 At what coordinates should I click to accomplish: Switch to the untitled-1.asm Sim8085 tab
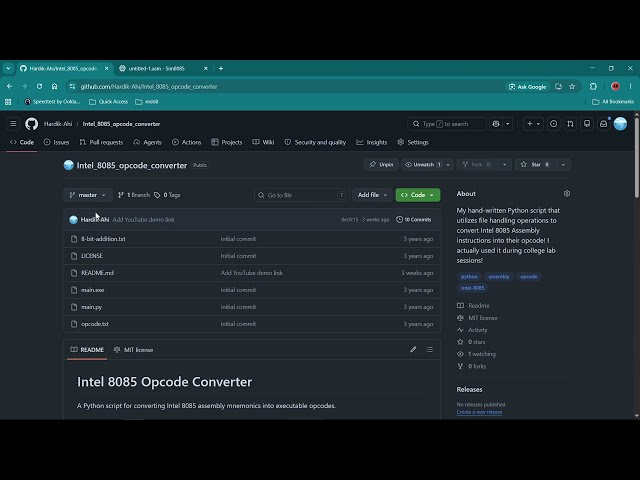click(x=163, y=69)
